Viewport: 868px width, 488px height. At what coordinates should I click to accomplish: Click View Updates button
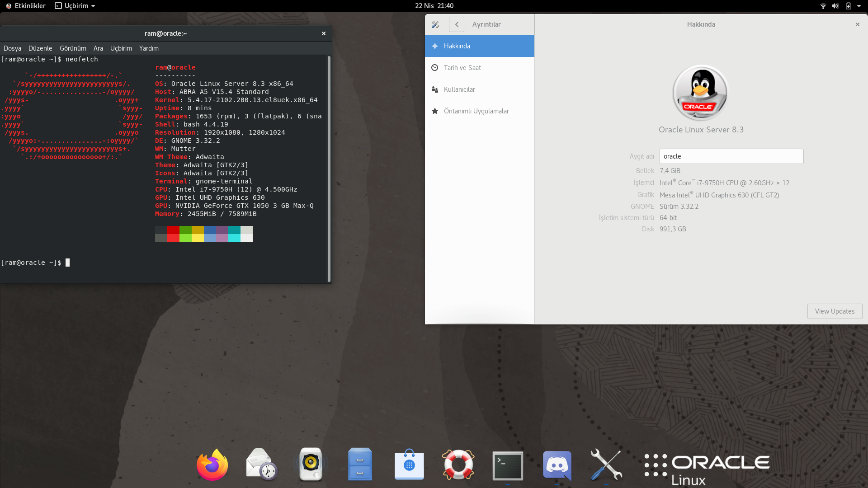[835, 311]
